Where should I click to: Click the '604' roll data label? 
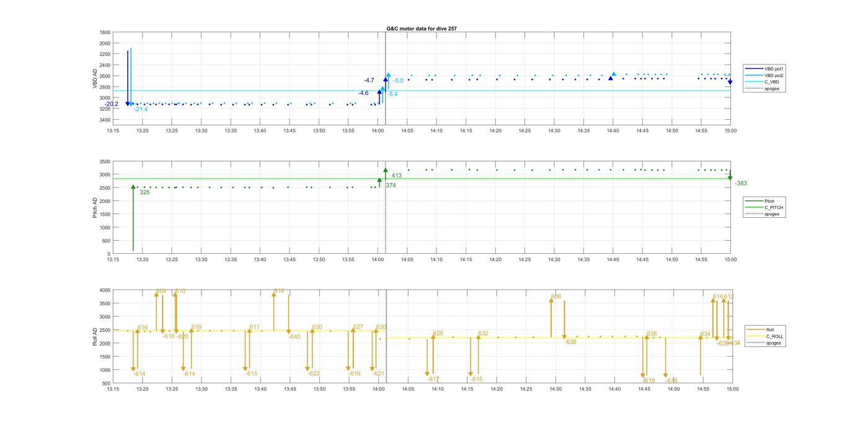[161, 291]
